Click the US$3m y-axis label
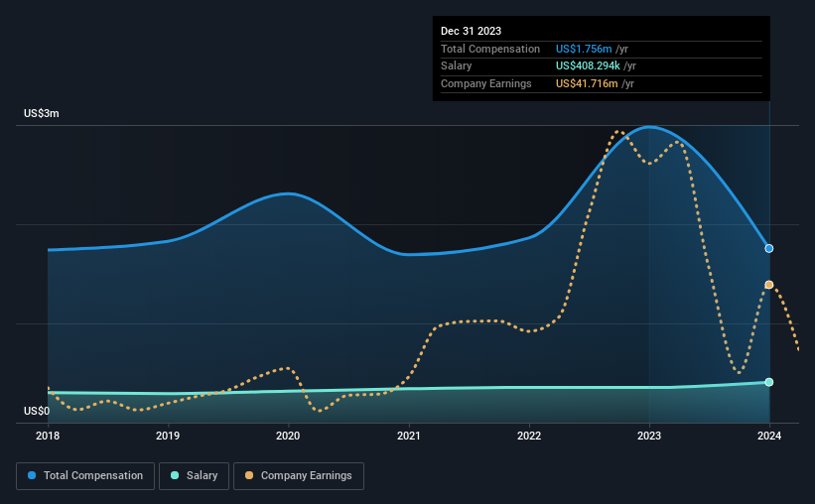 point(42,113)
